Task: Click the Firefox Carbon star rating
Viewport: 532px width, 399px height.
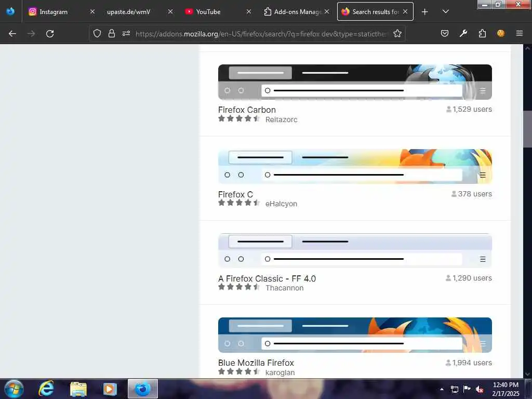Action: pyautogui.click(x=239, y=118)
